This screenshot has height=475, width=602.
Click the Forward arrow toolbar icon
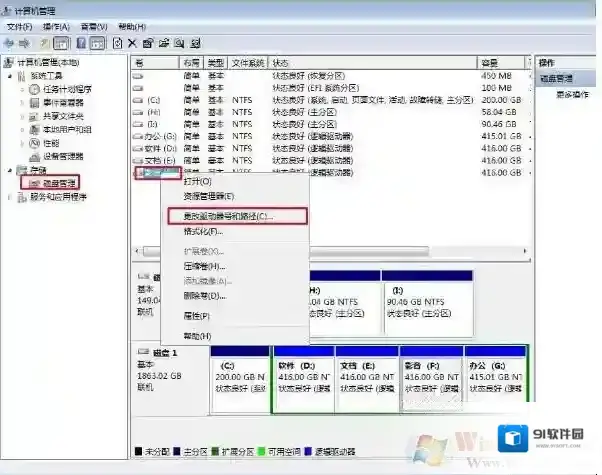click(27, 43)
